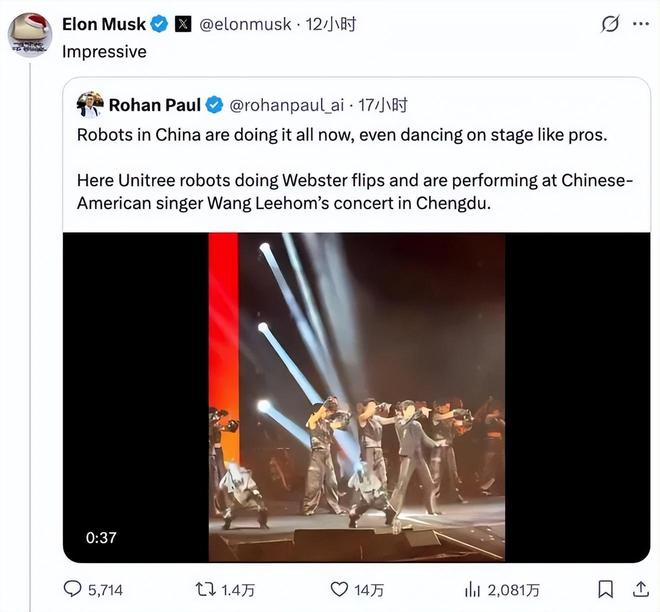Viewport: 660px width, 612px height.
Task: Click the 12小时 post timestamp
Action: pyautogui.click(x=331, y=24)
